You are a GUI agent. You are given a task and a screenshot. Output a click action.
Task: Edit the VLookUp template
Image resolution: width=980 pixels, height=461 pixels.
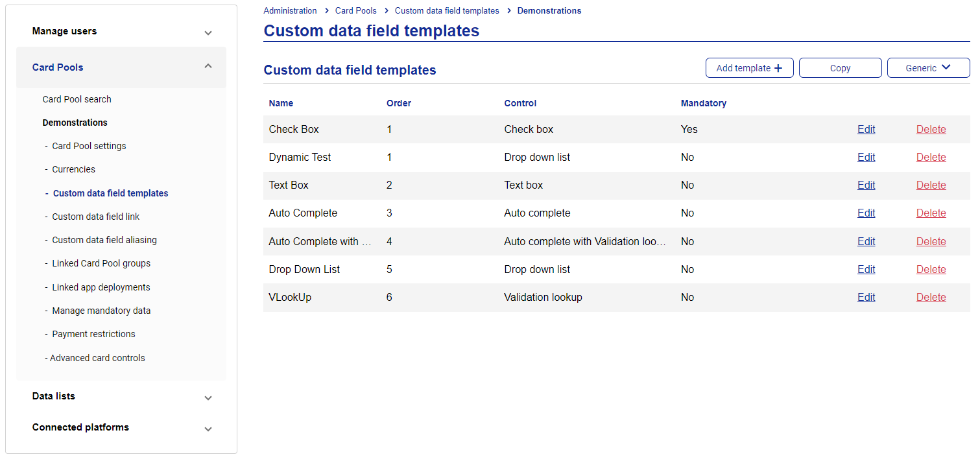(866, 297)
